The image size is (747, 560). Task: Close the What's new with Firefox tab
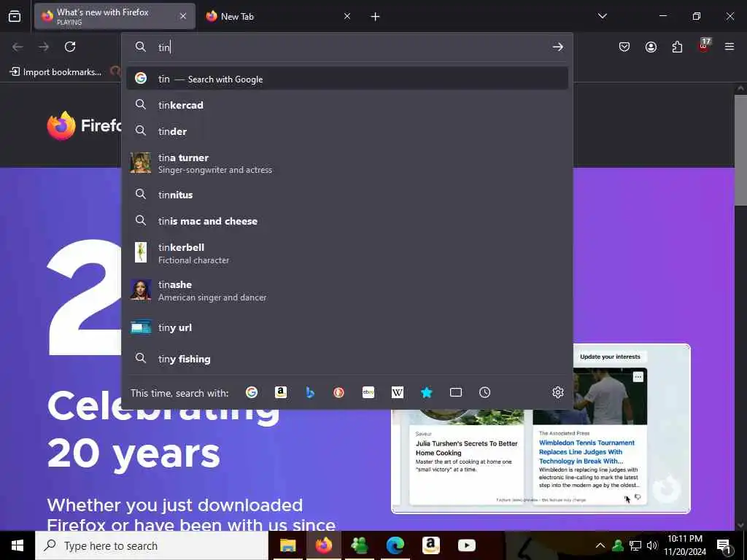183,17
